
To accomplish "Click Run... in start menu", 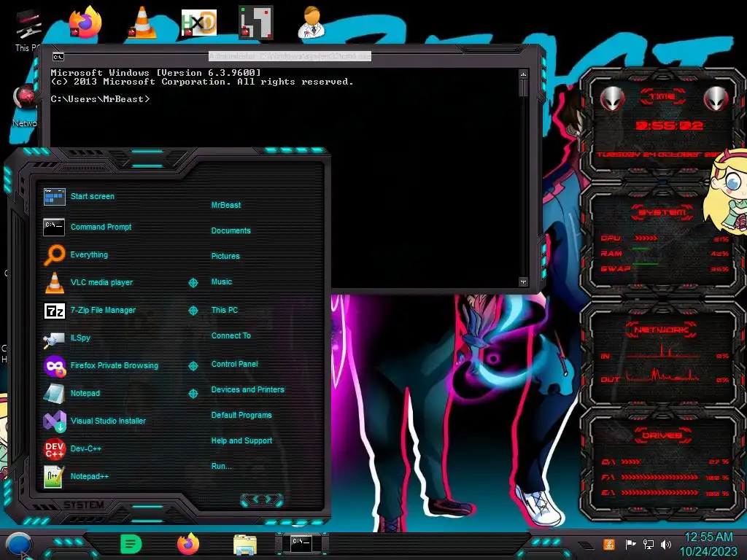I will coord(221,466).
